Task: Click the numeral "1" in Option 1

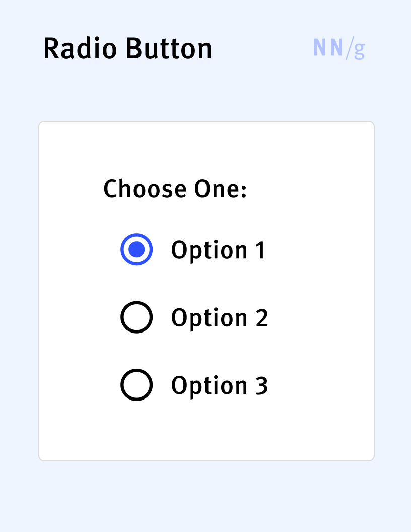Action: click(260, 250)
